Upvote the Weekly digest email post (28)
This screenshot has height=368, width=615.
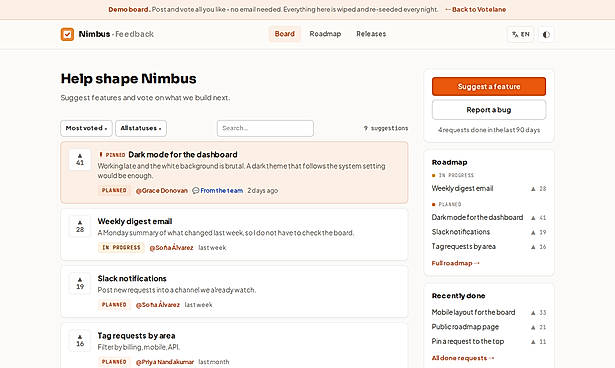(x=80, y=226)
